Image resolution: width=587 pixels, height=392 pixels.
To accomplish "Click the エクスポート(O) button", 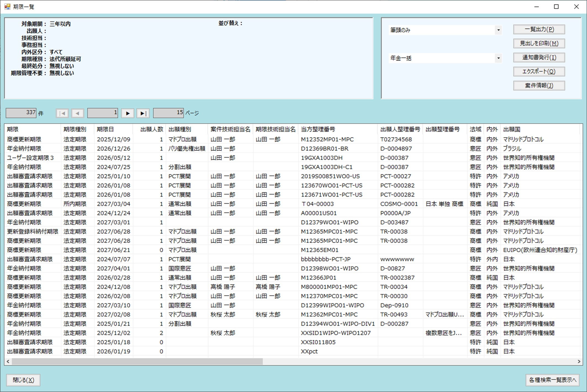I will [539, 71].
